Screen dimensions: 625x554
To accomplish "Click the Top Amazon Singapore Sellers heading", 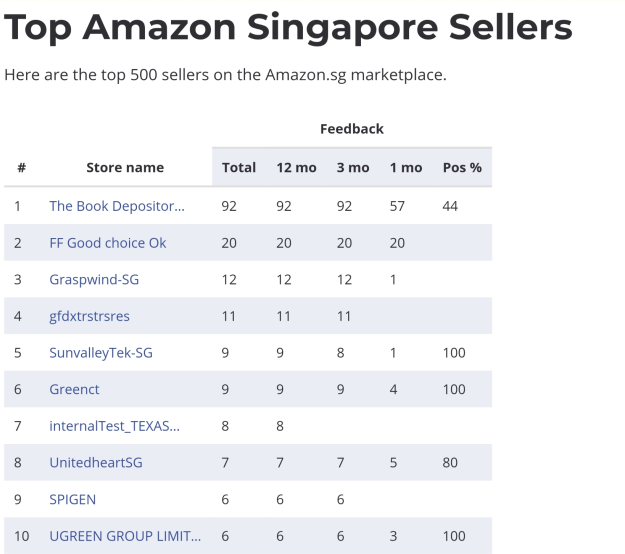I will (x=288, y=27).
